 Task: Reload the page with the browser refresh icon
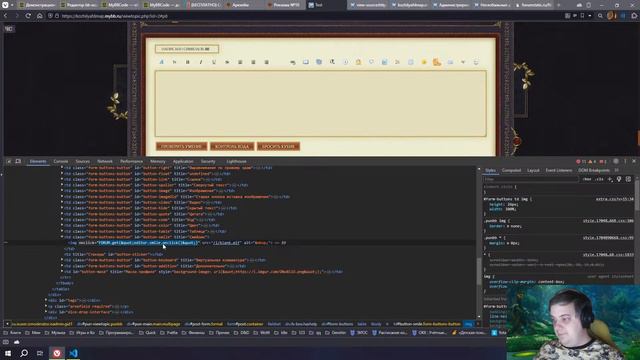click(x=28, y=16)
